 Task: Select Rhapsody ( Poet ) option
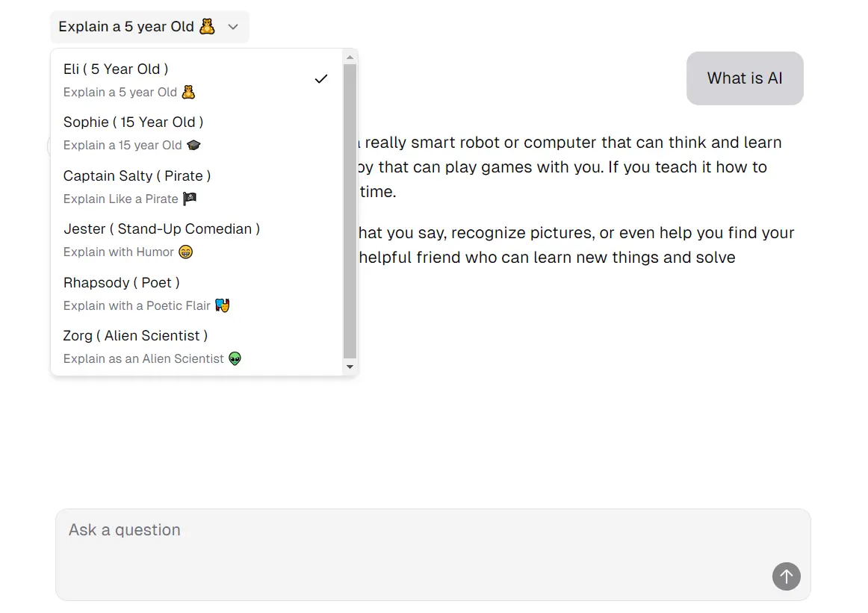(121, 283)
